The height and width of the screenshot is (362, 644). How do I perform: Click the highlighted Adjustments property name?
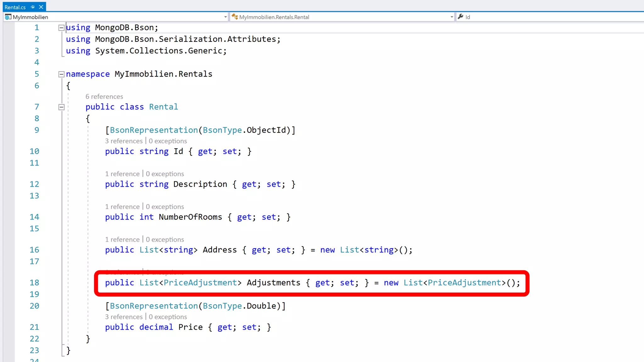click(x=273, y=283)
